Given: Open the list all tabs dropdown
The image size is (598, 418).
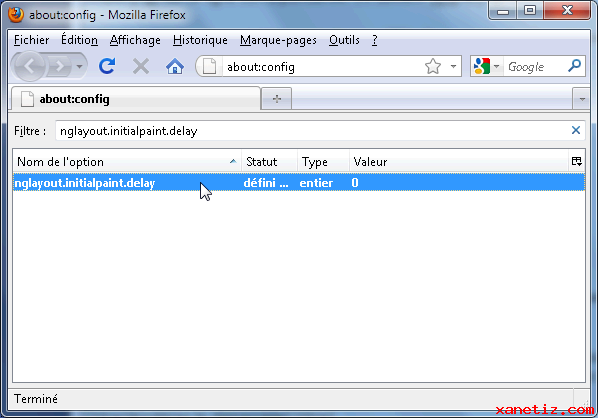Looking at the screenshot, I should [x=582, y=99].
